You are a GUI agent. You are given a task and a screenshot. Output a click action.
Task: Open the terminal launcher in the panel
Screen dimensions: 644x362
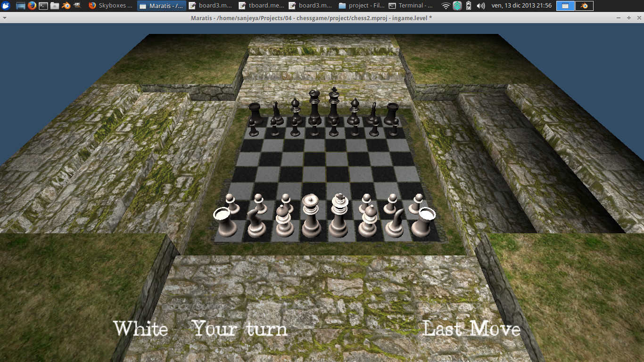click(x=43, y=6)
